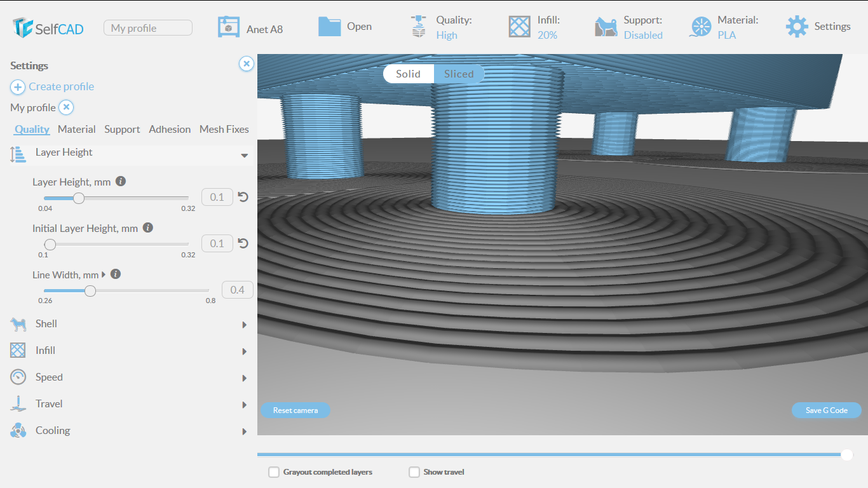Select the Mesh Fixes tab

pyautogui.click(x=224, y=129)
